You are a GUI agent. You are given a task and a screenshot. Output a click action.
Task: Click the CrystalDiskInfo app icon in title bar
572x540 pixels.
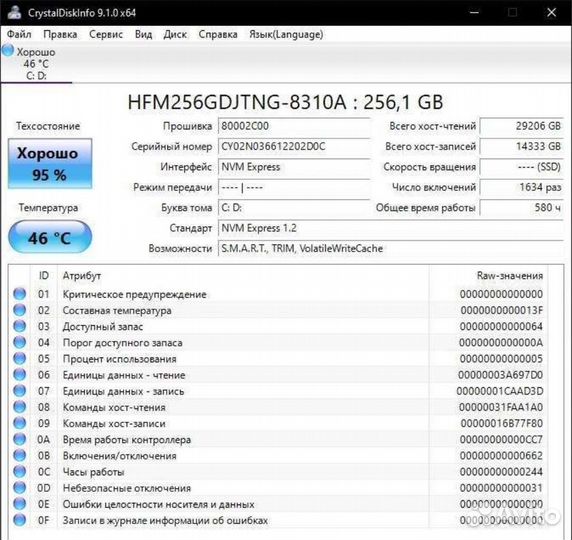(x=15, y=12)
